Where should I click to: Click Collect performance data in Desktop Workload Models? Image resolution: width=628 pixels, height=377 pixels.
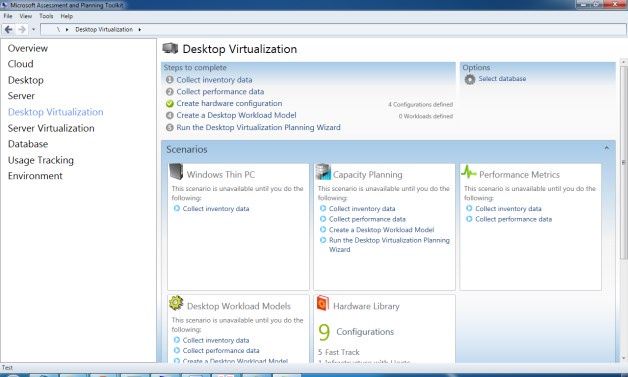point(221,351)
